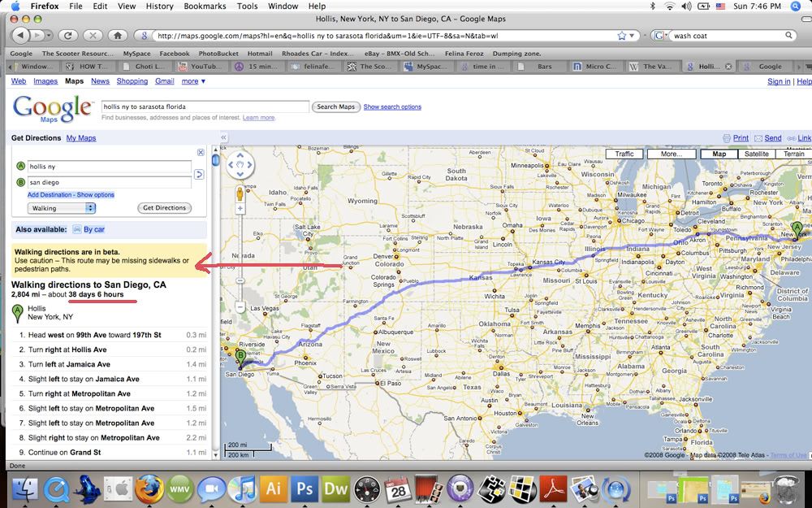The image size is (812, 508).
Task: Swap start and end destinations icon
Action: pyautogui.click(x=199, y=174)
